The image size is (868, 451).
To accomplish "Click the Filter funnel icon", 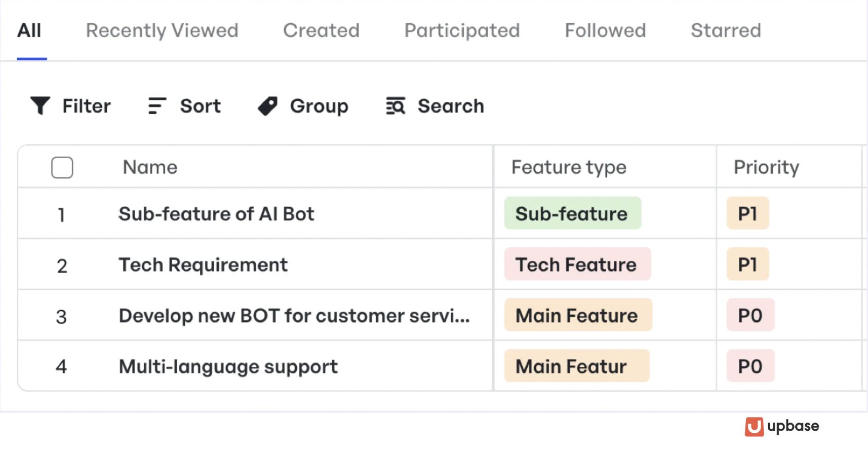I will [x=40, y=106].
